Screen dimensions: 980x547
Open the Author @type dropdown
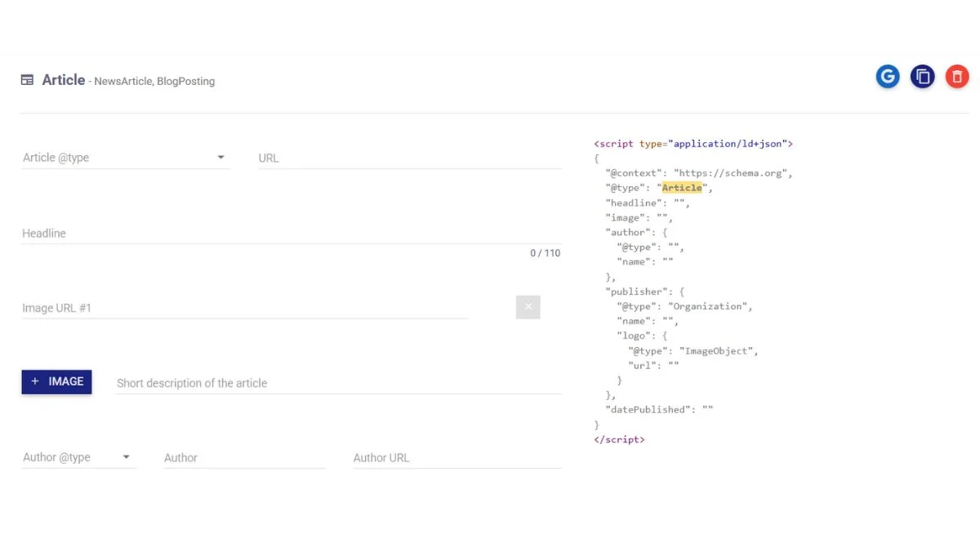pos(78,457)
